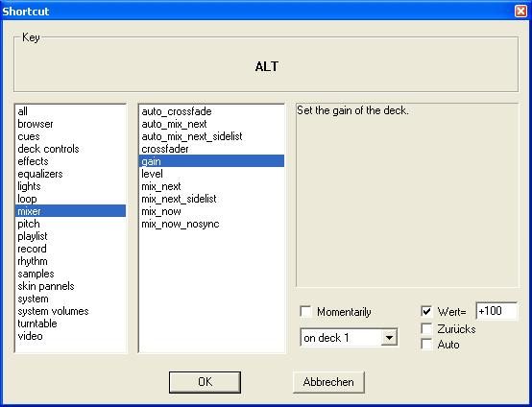532x407 pixels.
Task: Click the ALT key capture area
Action: pos(266,66)
